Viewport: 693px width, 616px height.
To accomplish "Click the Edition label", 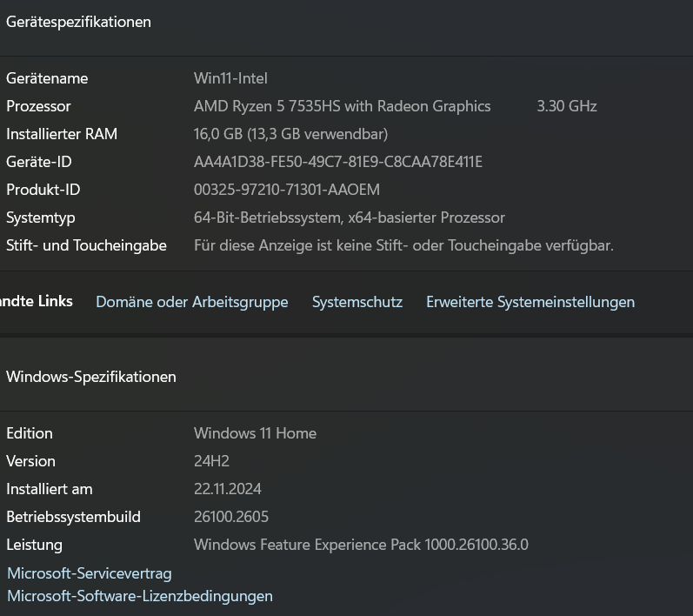I will point(30,433).
